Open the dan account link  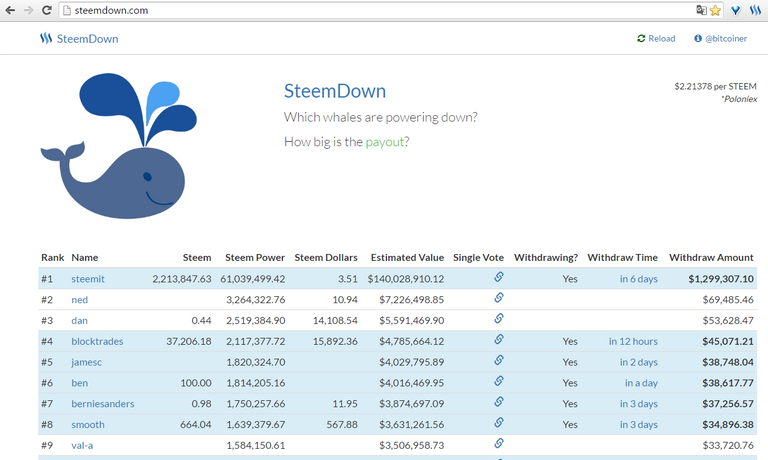coord(79,320)
